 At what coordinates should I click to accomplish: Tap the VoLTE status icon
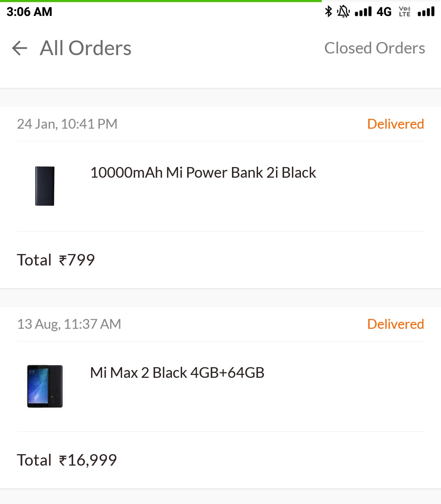tap(404, 11)
